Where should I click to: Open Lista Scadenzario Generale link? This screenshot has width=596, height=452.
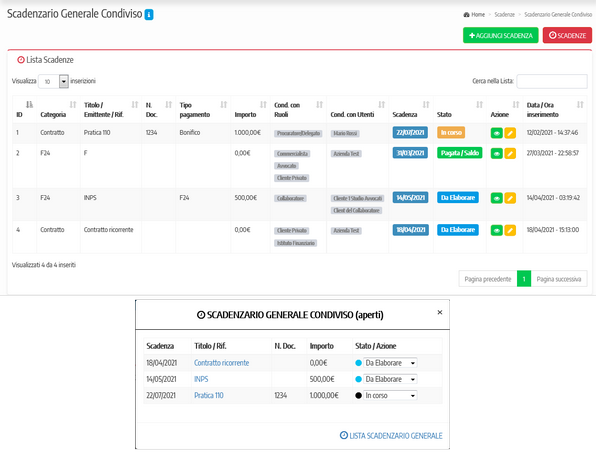click(391, 436)
